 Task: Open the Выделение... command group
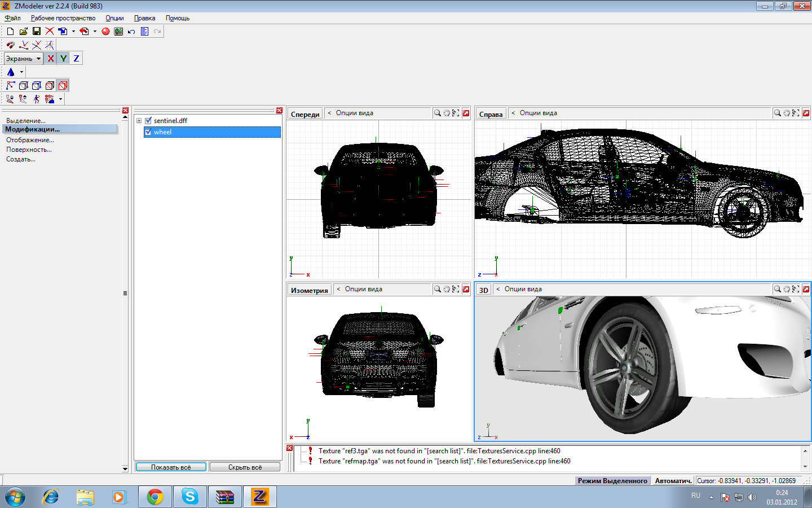pos(26,121)
